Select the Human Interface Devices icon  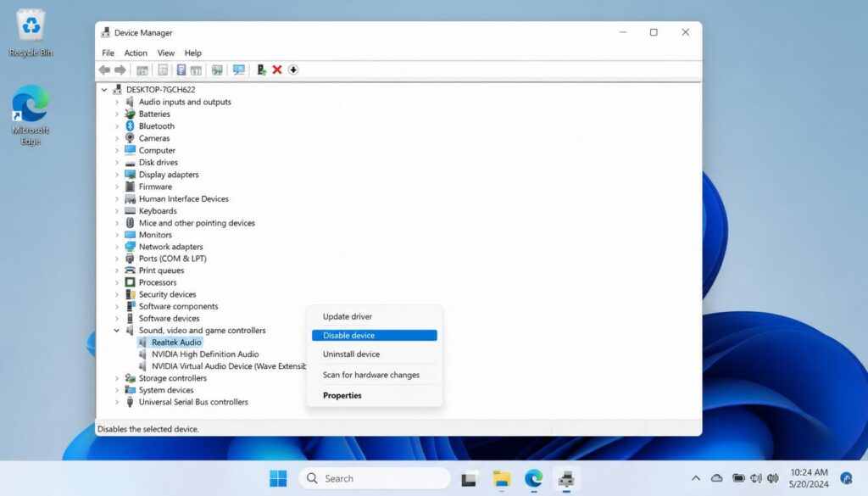[x=130, y=198]
